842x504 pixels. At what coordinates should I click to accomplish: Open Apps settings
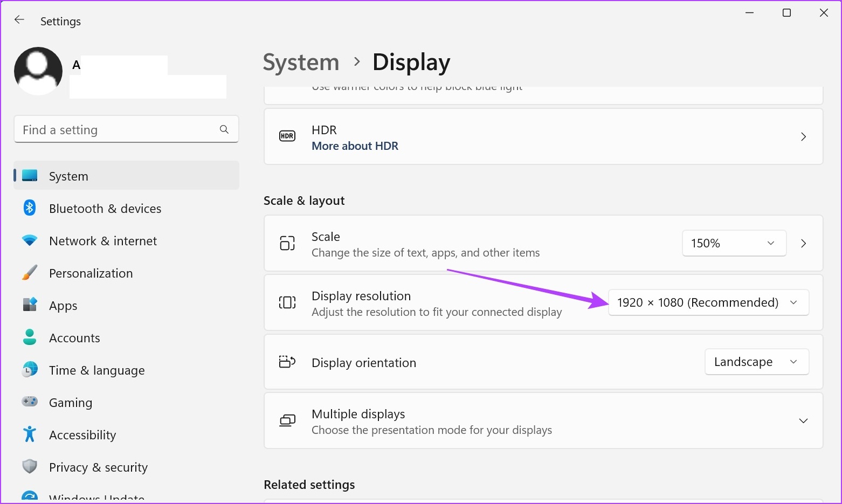click(126, 305)
